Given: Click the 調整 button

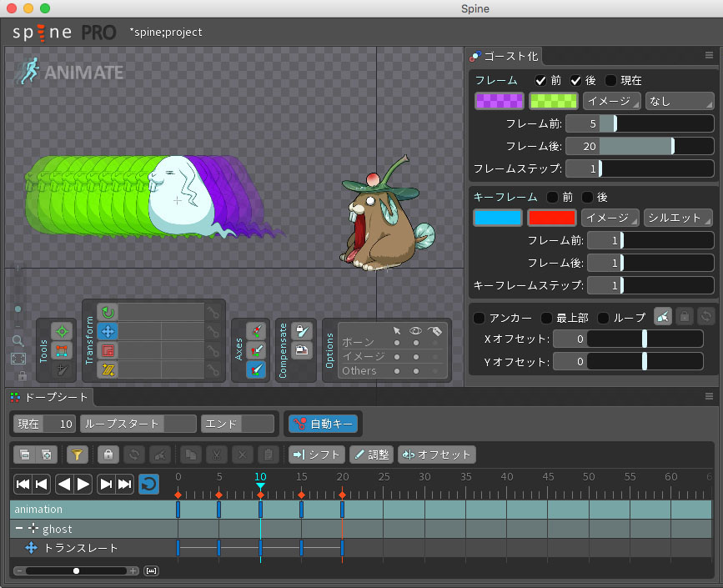Looking at the screenshot, I should [x=372, y=455].
